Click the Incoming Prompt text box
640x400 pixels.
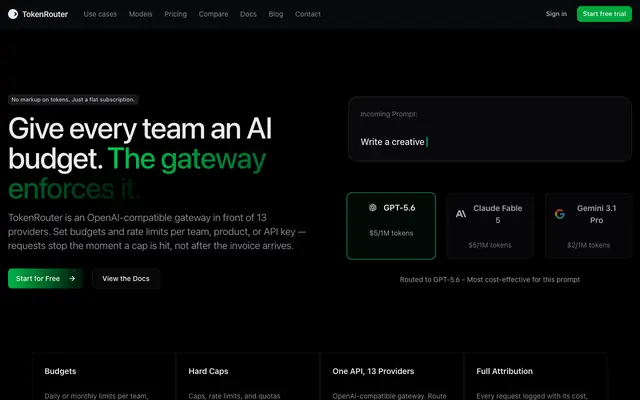click(x=490, y=129)
